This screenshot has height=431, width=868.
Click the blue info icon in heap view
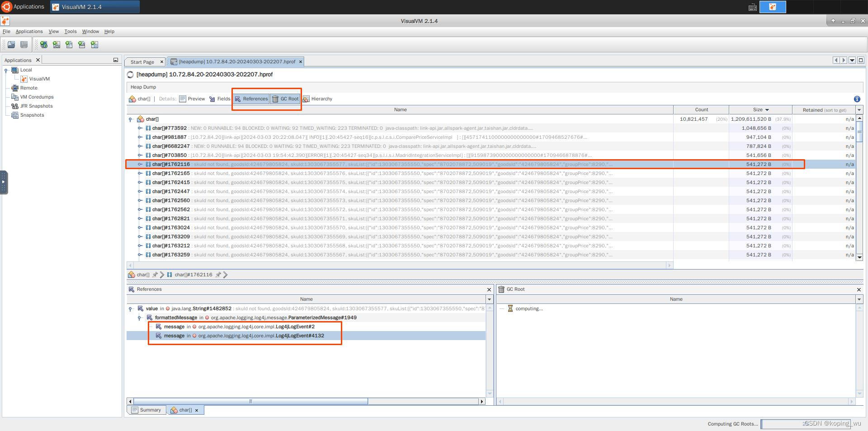(857, 99)
